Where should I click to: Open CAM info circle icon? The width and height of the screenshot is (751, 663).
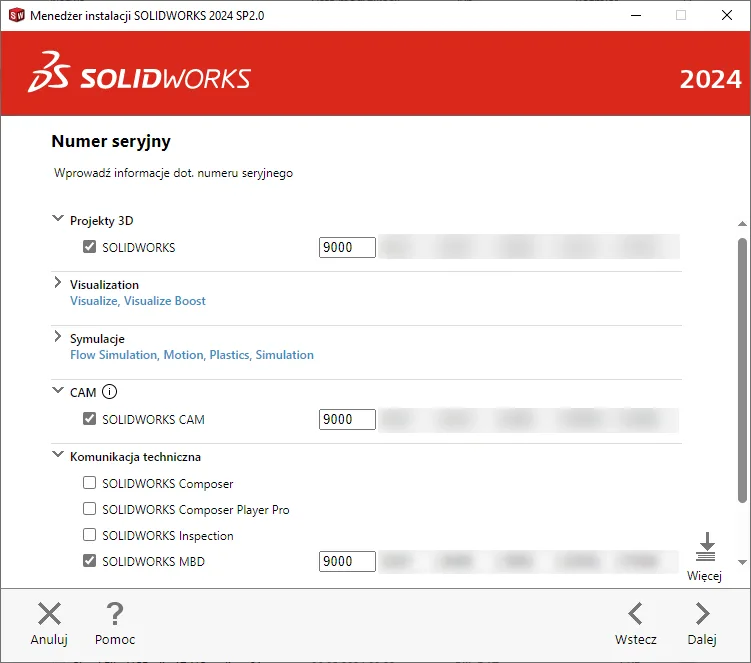(x=109, y=392)
